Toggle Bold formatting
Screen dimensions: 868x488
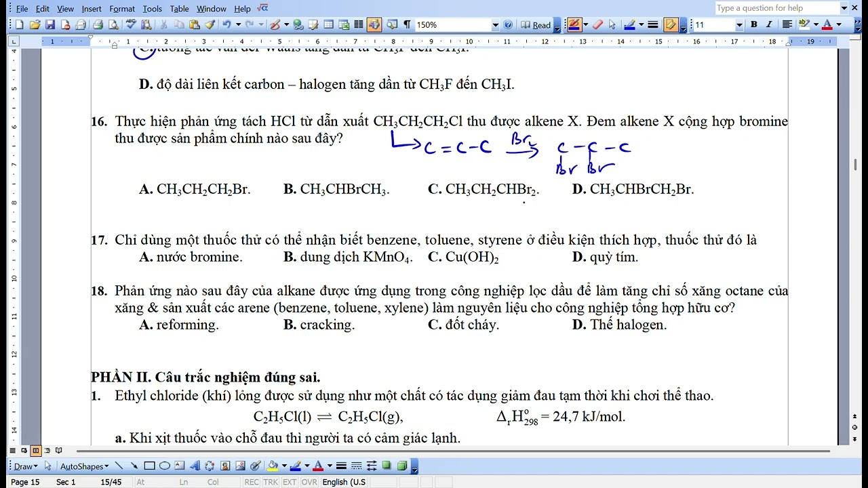pos(754,25)
